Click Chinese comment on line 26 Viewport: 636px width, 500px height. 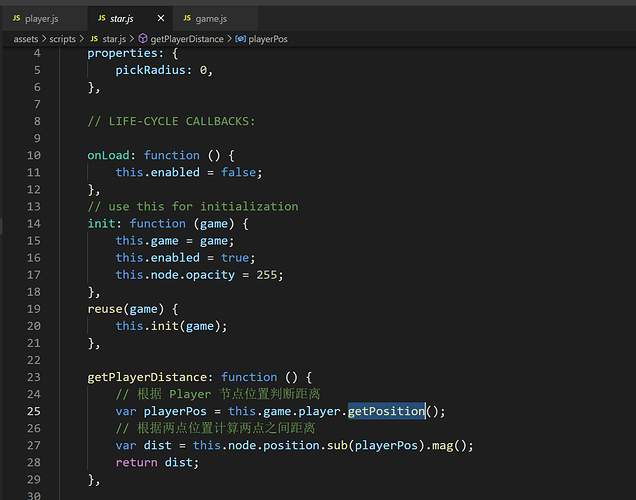pyautogui.click(x=215, y=428)
